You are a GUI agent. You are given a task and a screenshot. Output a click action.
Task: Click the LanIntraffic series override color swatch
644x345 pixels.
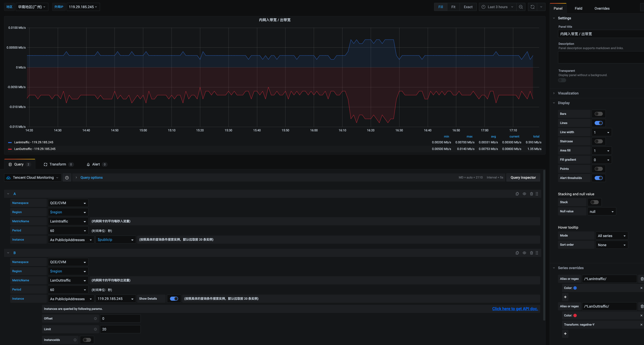tap(575, 288)
